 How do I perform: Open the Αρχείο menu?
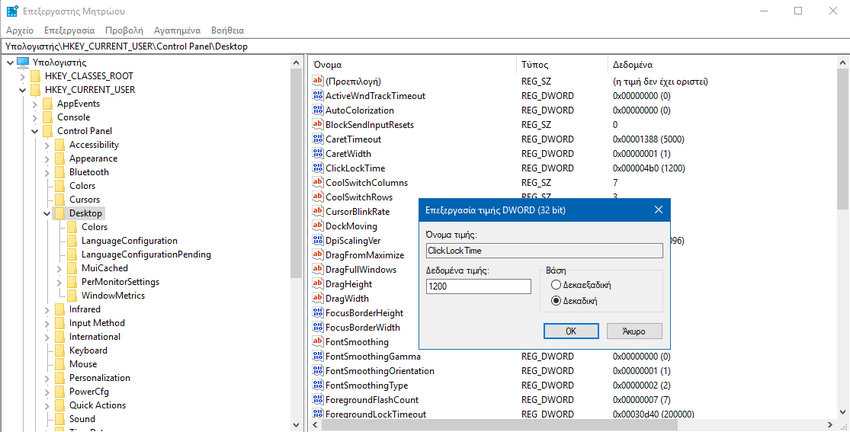tap(20, 30)
